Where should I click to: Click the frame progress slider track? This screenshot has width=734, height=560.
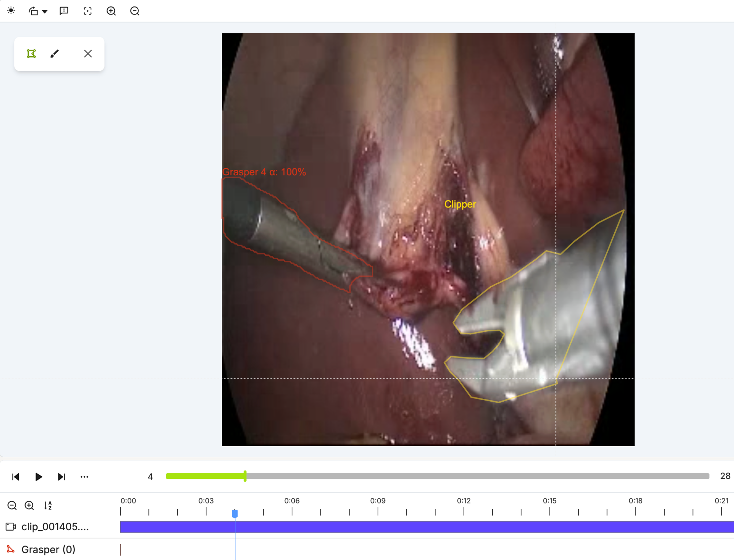[x=437, y=476]
